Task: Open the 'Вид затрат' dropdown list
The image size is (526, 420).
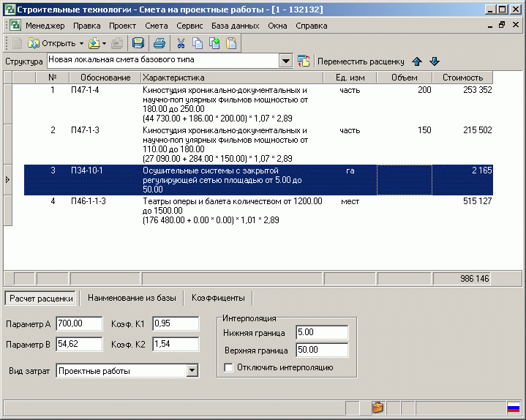Action: tap(192, 371)
